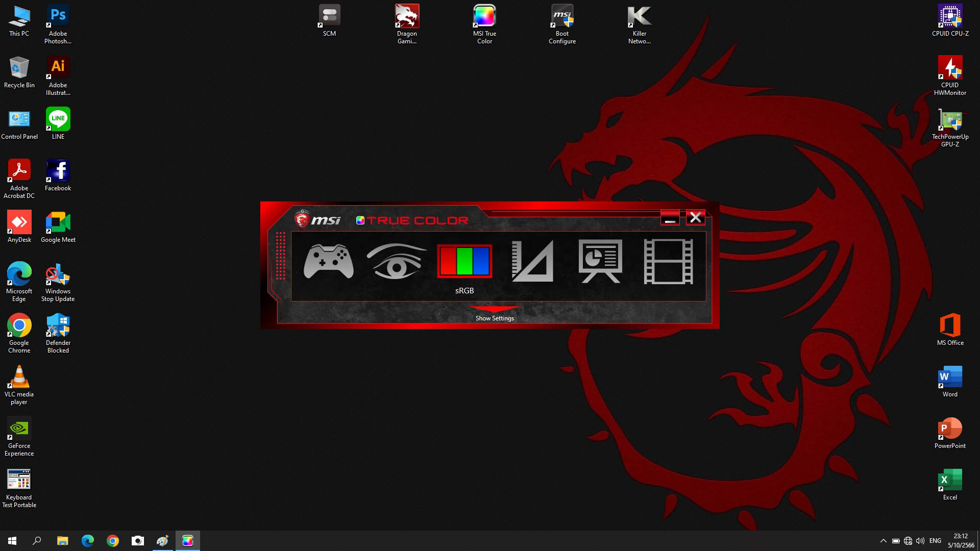Open the TechPowerUp GPU-Z shortcut

coord(950,127)
